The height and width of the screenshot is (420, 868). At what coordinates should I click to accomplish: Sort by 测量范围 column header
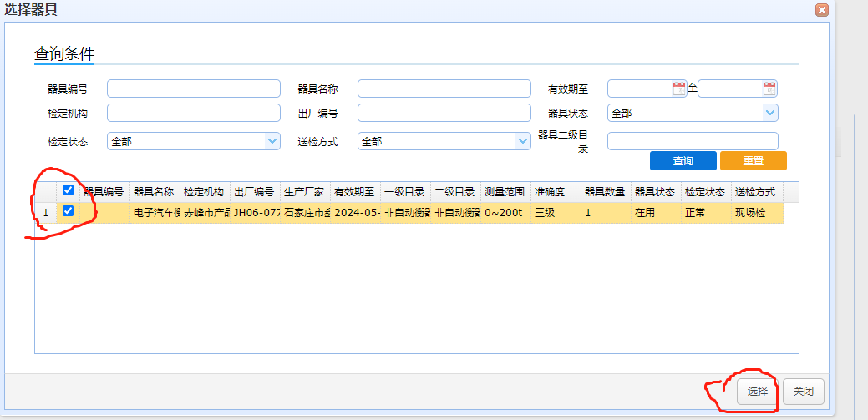(505, 192)
